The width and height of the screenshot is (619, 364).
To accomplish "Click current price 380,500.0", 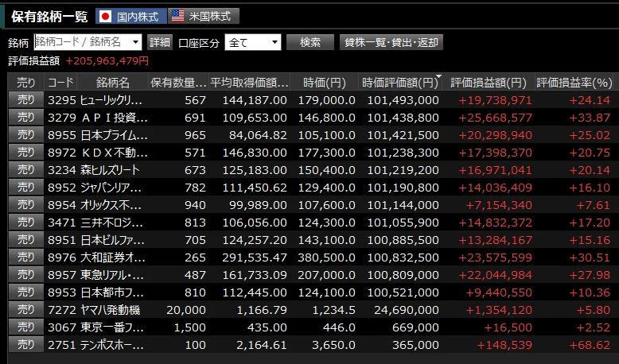I will click(326, 258).
